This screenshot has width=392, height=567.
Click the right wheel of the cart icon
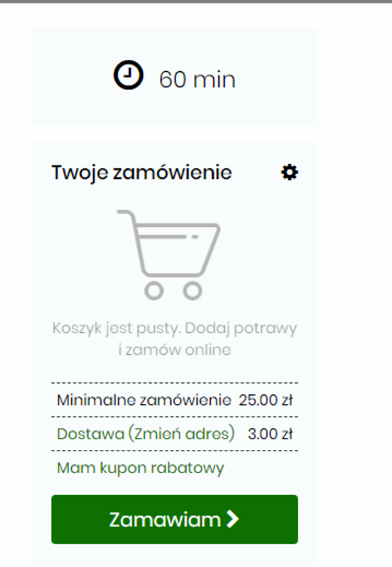coord(193,290)
